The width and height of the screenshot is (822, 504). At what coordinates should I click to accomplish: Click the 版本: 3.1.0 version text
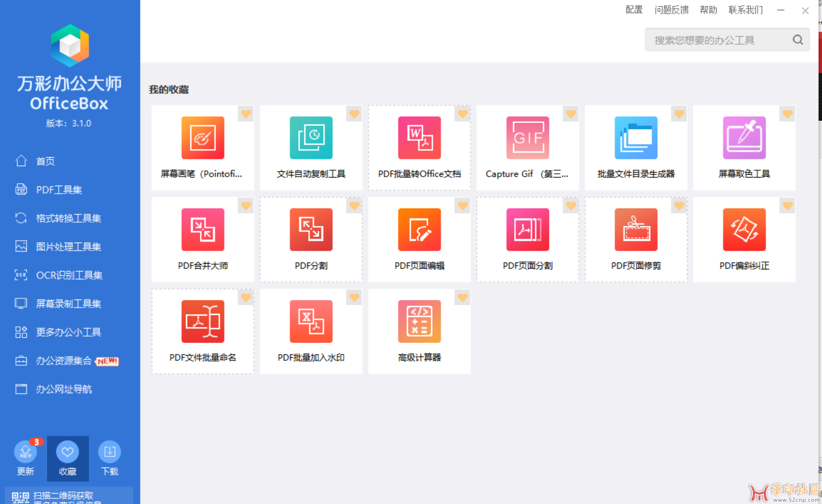click(x=69, y=123)
